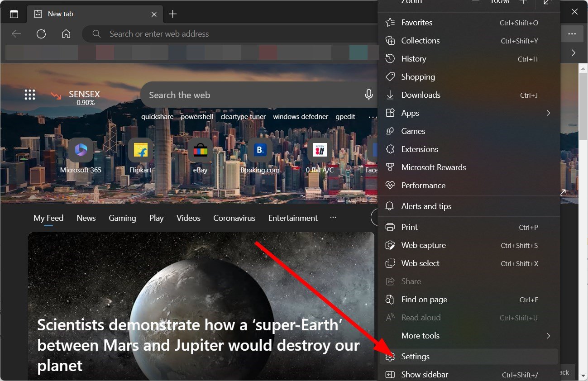The height and width of the screenshot is (381, 588).
Task: Open Extensions from the menu
Action: 469,149
